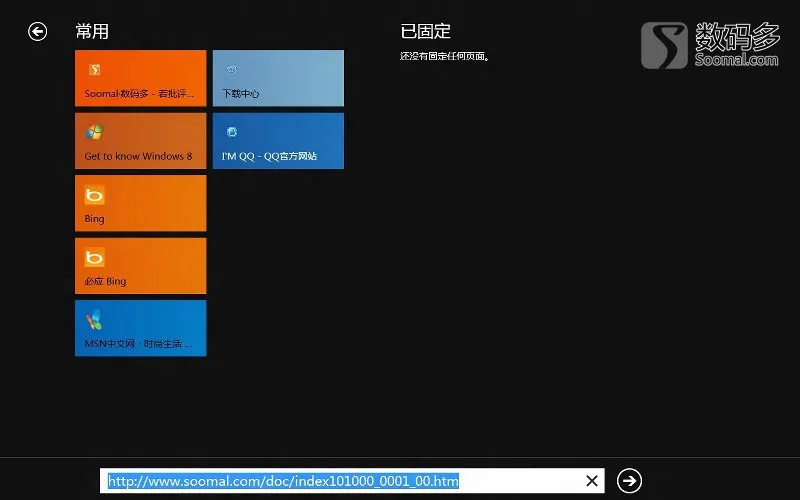800x500 pixels.
Task: Click the 还没有固定任何页面 message
Action: [x=444, y=56]
